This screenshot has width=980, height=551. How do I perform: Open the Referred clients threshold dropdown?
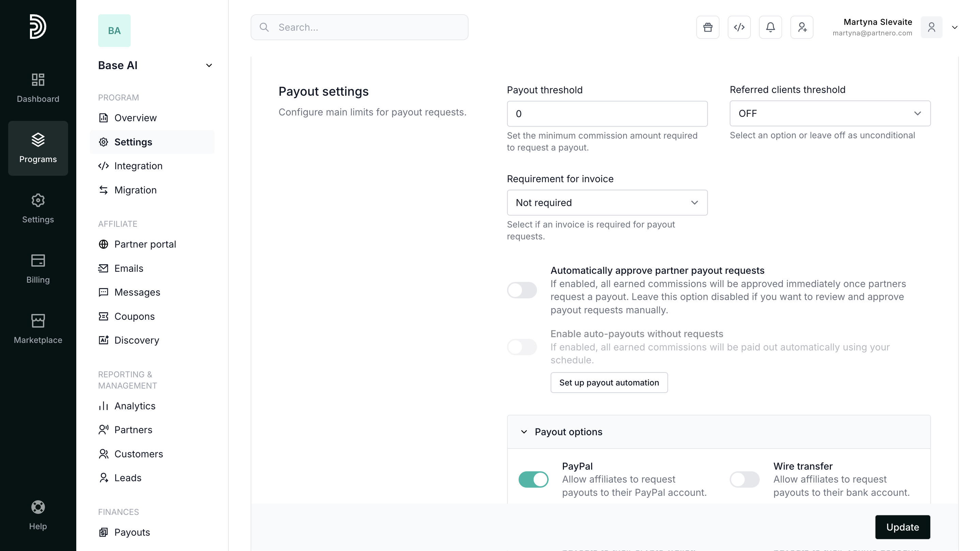830,113
